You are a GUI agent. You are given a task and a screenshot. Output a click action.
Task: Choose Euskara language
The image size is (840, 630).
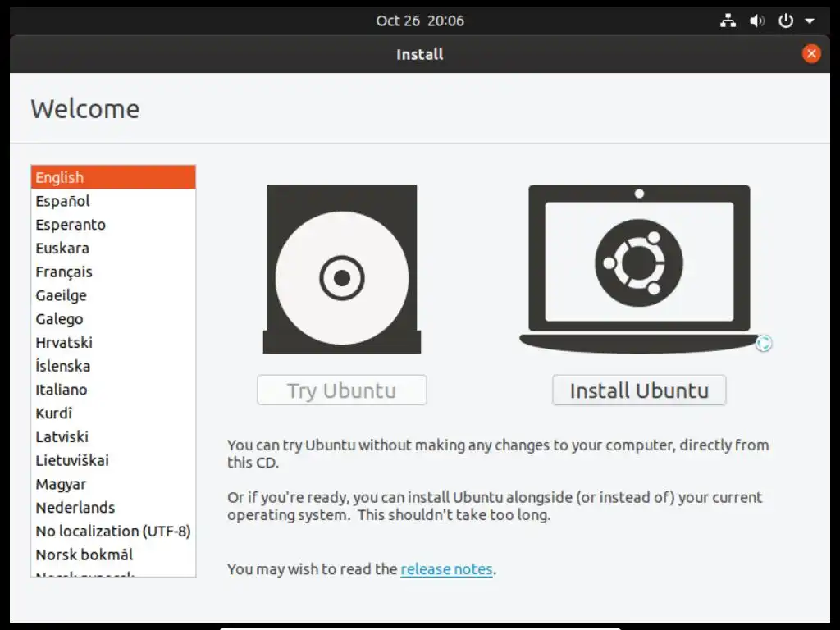coord(113,248)
